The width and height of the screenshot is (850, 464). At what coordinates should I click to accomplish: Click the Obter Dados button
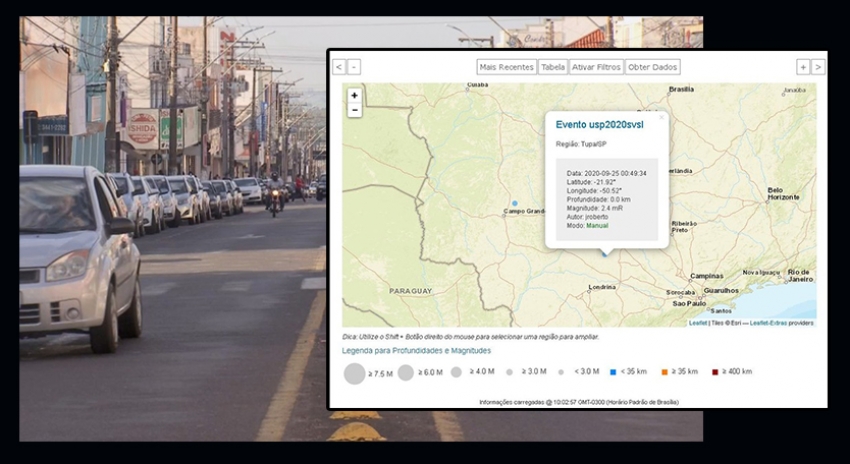point(652,67)
